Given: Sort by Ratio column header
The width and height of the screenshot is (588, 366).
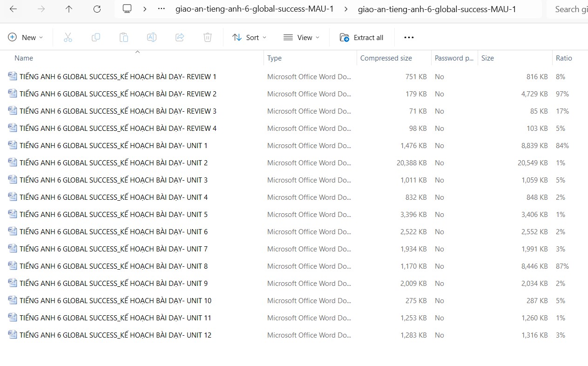Looking at the screenshot, I should pyautogui.click(x=564, y=58).
